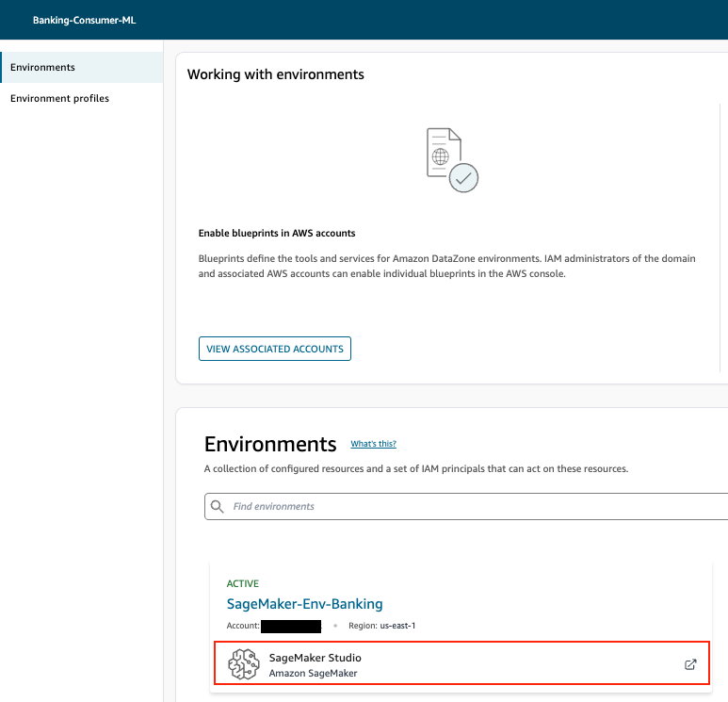Click the Working with environments heading

coord(276,74)
